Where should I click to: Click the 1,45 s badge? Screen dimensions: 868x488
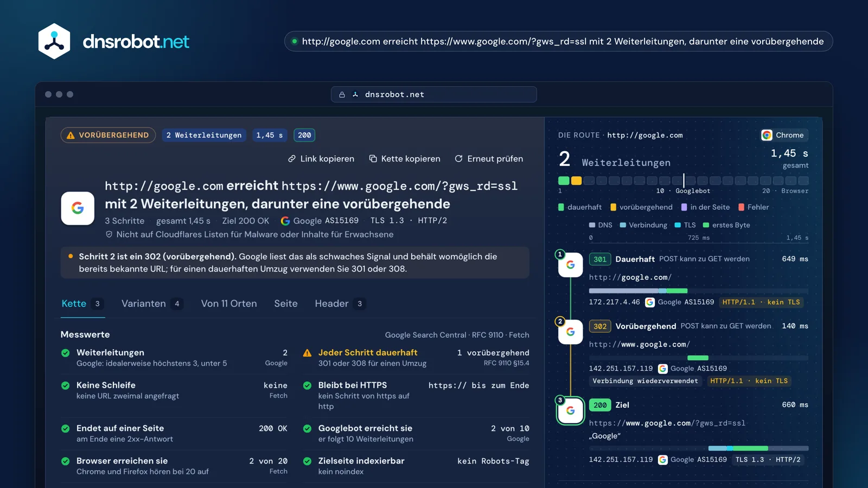tap(270, 135)
